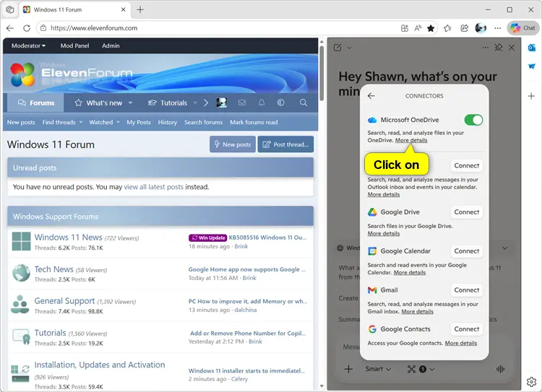542x392 pixels.
Task: Open the Tutorials navigation tab
Action: [x=168, y=103]
